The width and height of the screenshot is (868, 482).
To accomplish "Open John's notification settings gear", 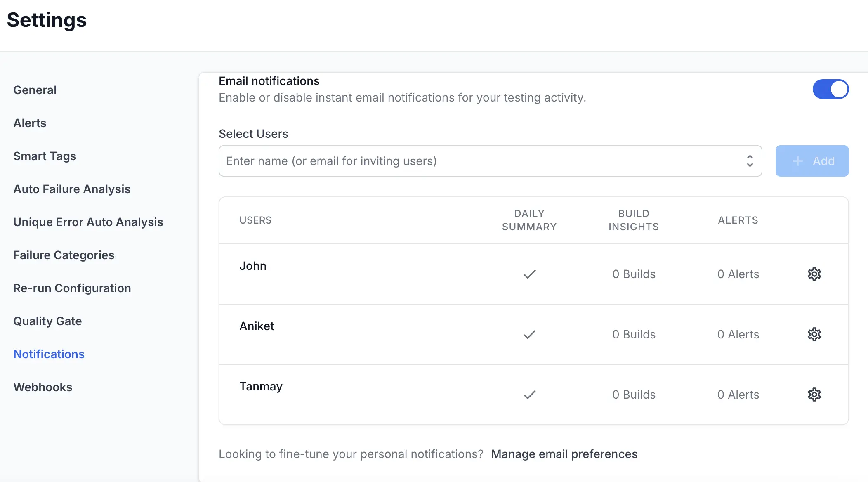I will (x=814, y=274).
